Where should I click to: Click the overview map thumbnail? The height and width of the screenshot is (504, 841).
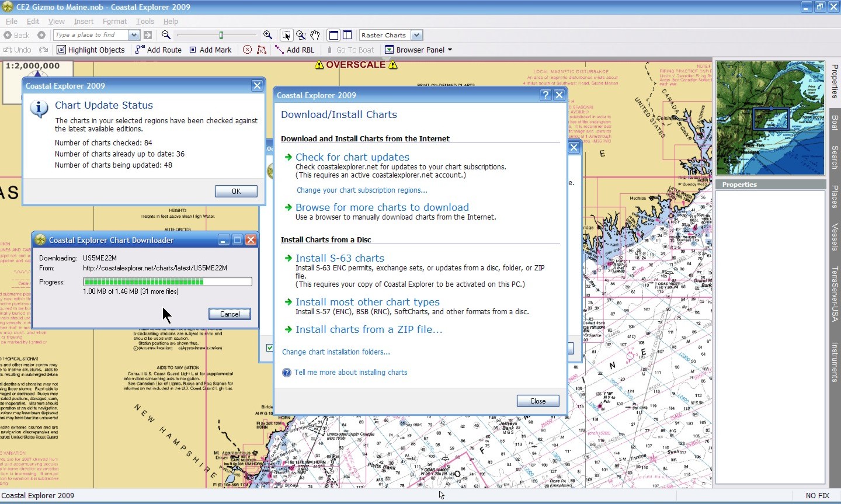770,118
